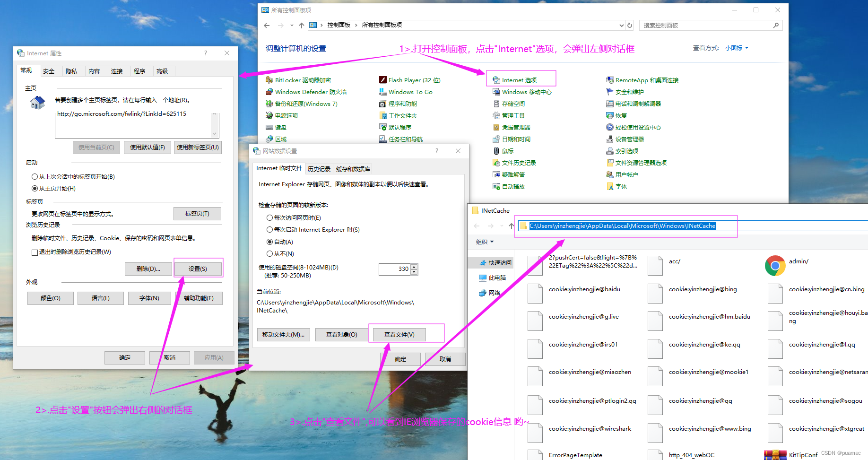
Task: Open Flash Player (32 位) item
Action: (410, 80)
